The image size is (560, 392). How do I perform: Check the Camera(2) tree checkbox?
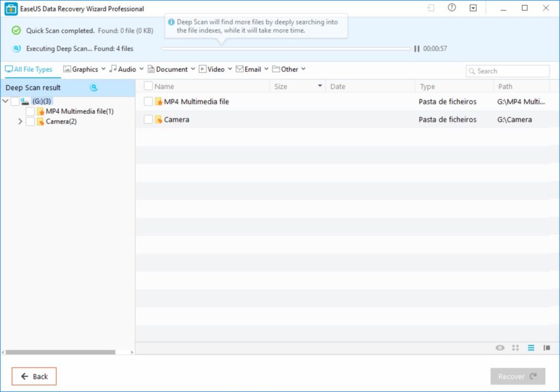click(x=31, y=121)
